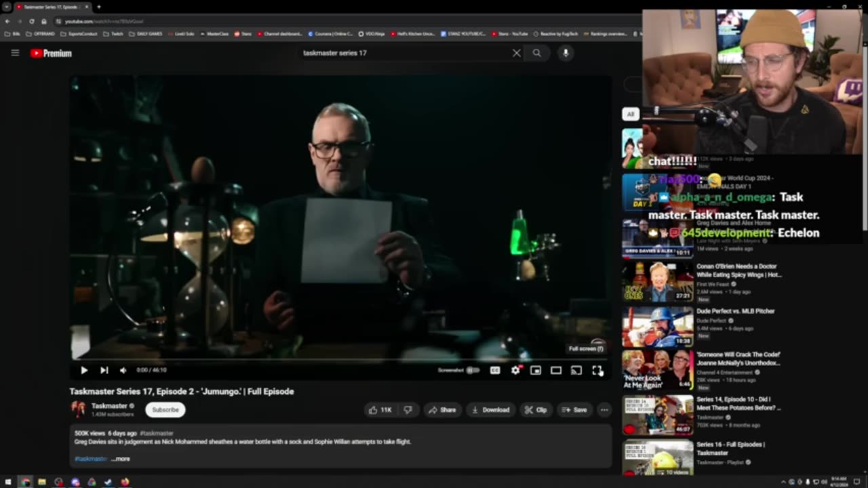Viewport: 868px width, 488px height.
Task: Open the MasterClass bookmark
Action: click(214, 33)
